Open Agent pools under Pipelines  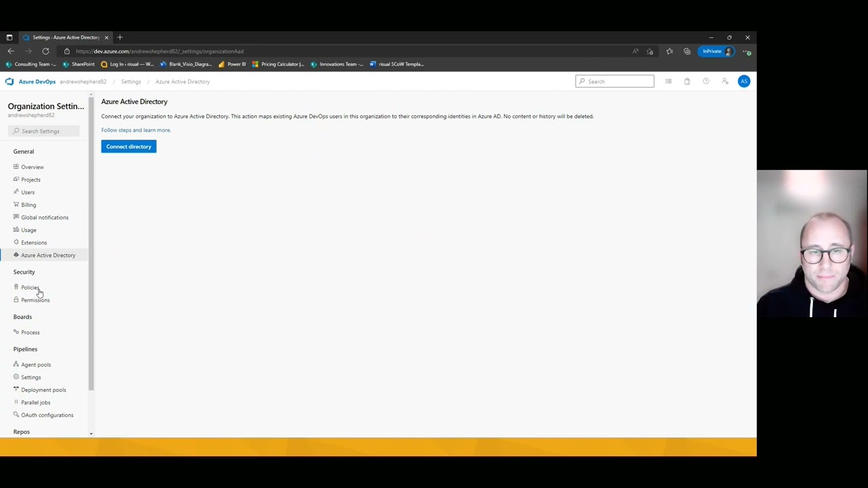pos(35,365)
